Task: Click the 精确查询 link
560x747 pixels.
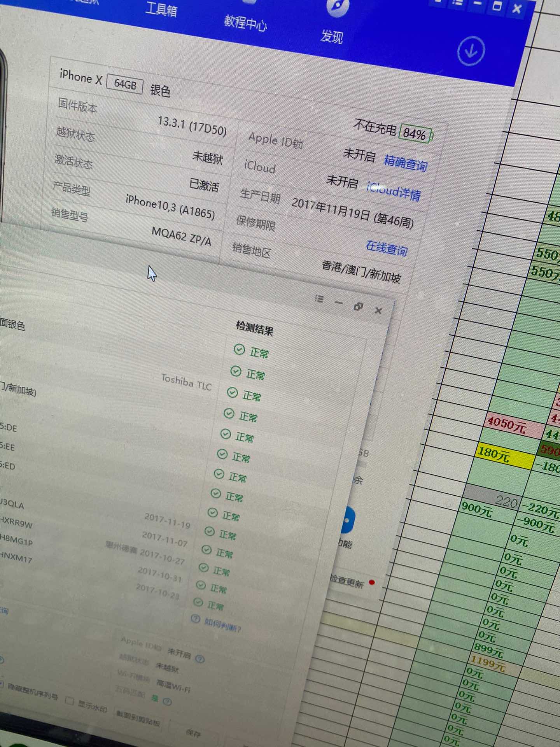Action: tap(406, 163)
